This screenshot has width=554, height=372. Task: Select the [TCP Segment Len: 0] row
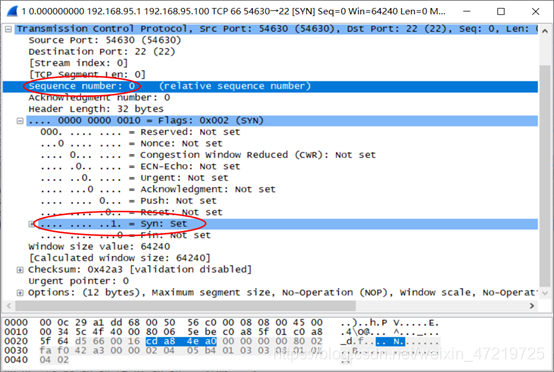click(87, 75)
